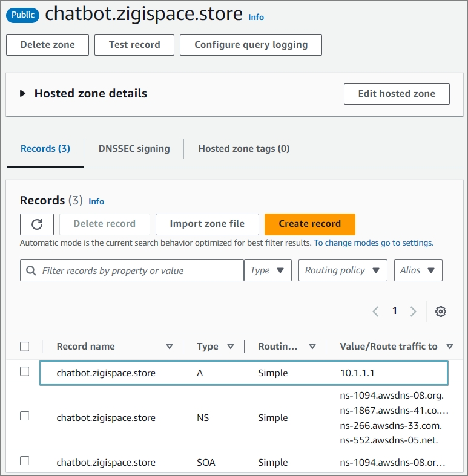Click the SOA record name cell
Viewport: 468px width, 476px height.
click(x=106, y=462)
